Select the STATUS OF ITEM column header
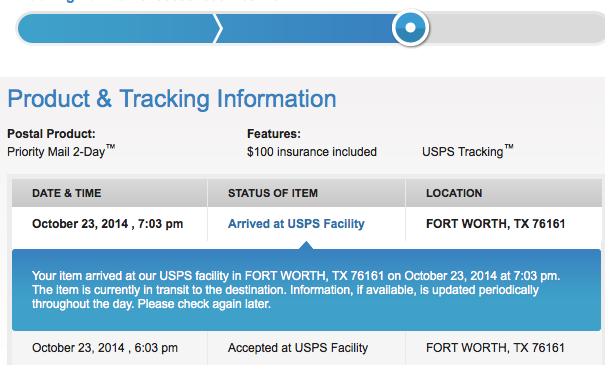This screenshot has height=365, width=605. point(273,193)
